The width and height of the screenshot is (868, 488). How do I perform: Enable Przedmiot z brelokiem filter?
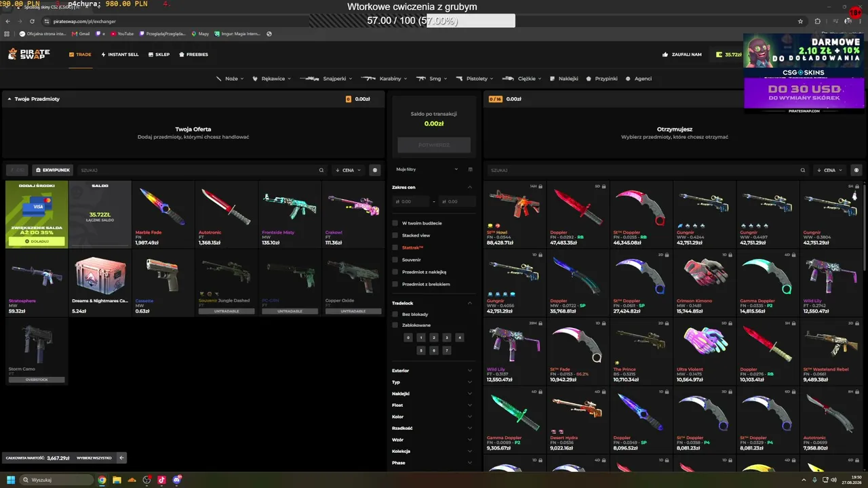pos(395,284)
